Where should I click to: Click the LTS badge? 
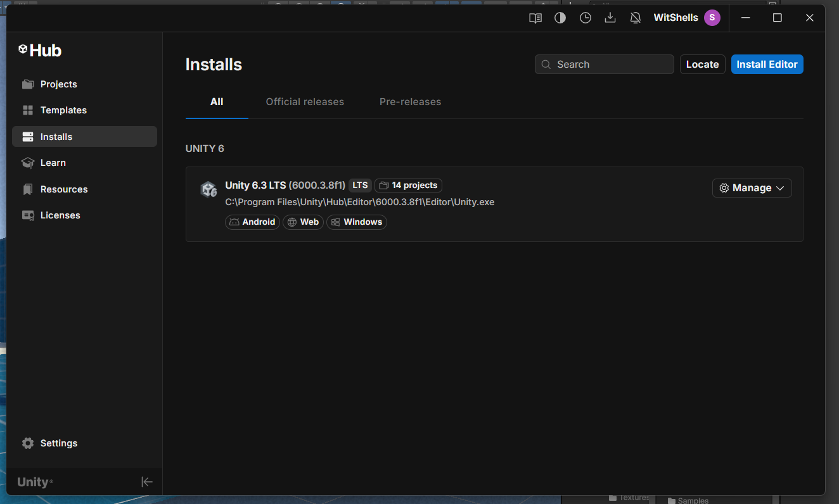point(360,186)
